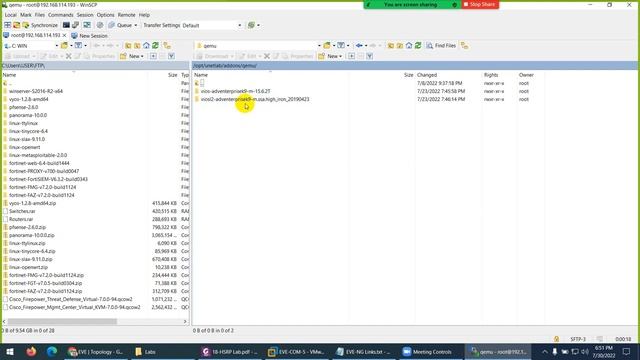The image size is (640, 360).
Task: Go to remote parent directory icon
Action: (391, 46)
